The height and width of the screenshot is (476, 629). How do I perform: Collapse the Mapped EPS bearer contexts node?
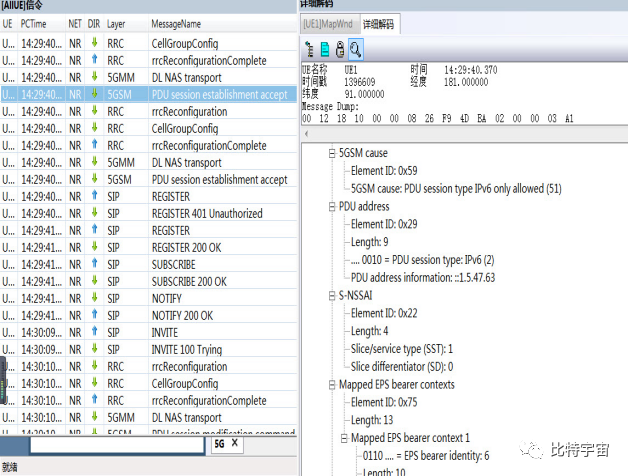point(332,385)
